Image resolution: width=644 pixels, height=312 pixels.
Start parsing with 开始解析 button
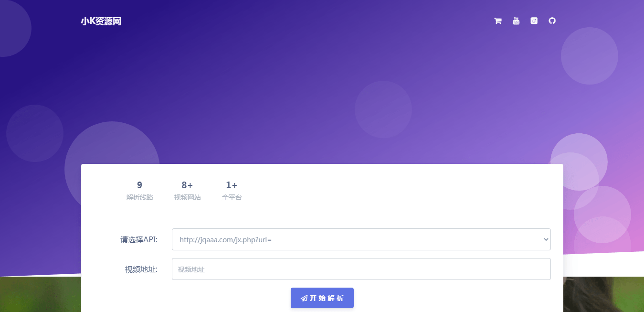[x=322, y=298]
